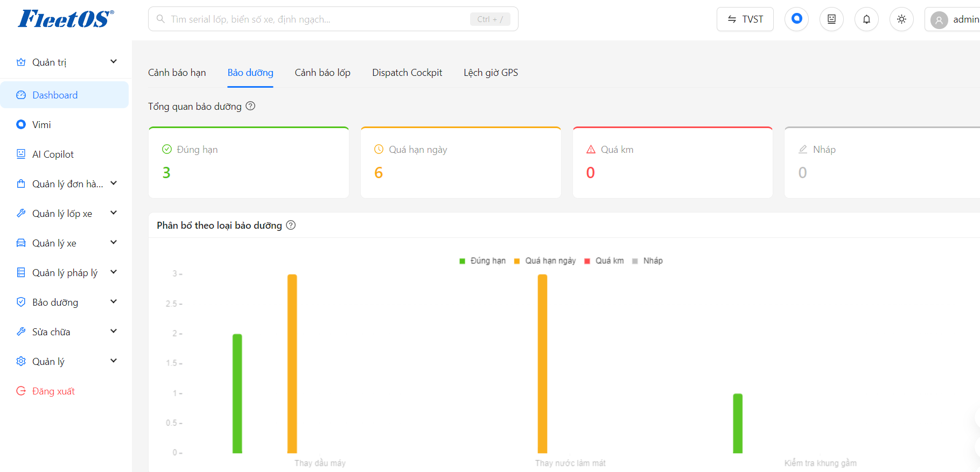Open Cảnh báo lốp tab
980x472 pixels.
(323, 73)
